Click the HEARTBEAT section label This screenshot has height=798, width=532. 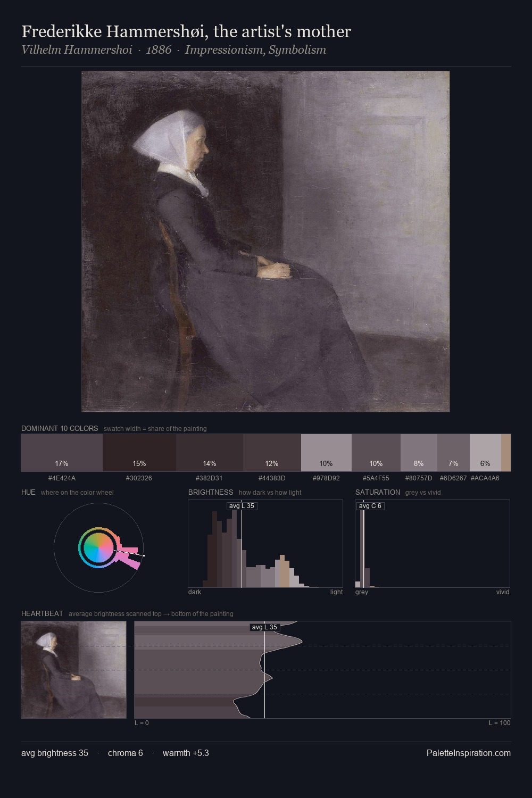pyautogui.click(x=42, y=613)
